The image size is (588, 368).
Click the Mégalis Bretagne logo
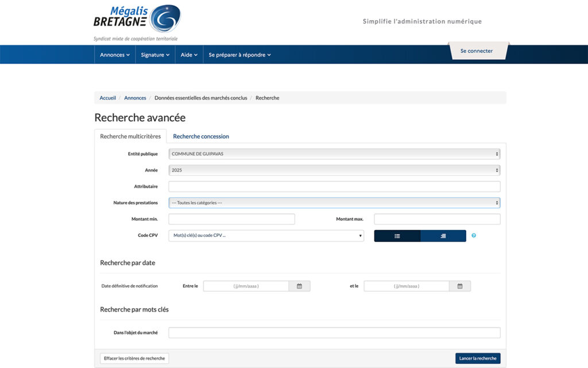137,19
